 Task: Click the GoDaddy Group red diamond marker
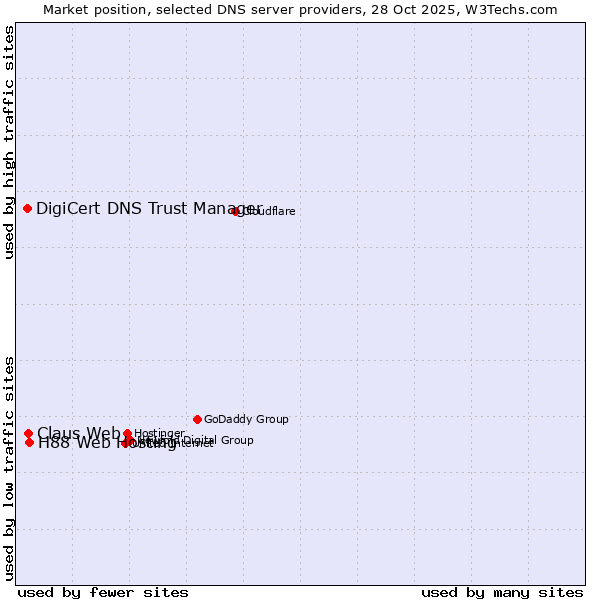coord(197,419)
